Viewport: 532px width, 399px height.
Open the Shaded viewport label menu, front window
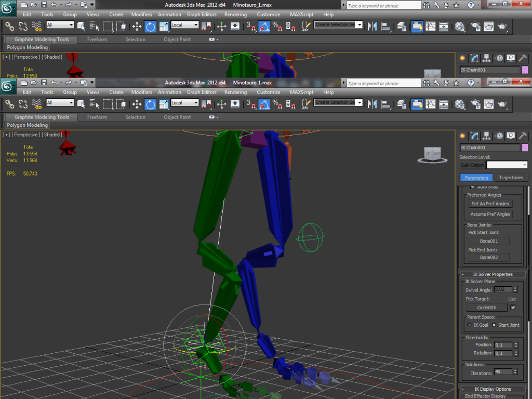point(52,135)
